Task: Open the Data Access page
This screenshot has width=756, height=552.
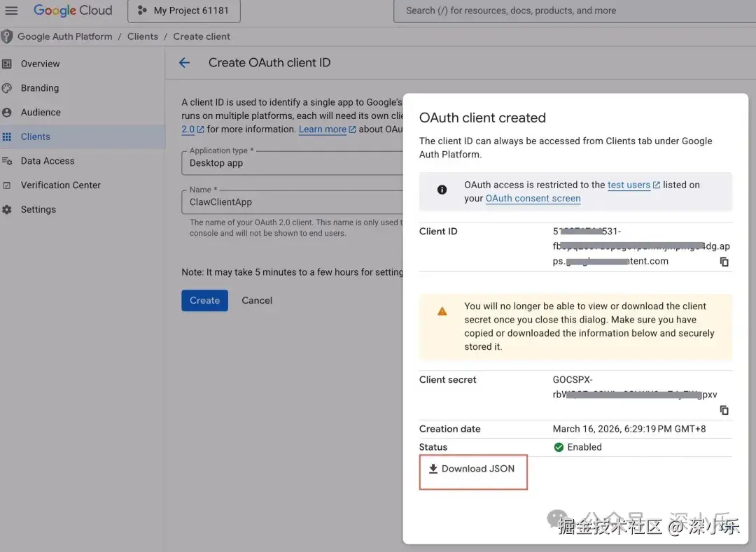Action: pyautogui.click(x=48, y=161)
